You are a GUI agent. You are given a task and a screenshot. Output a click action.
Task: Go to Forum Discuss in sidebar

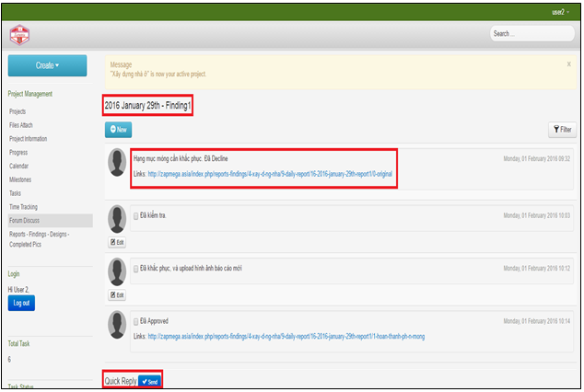[25, 221]
